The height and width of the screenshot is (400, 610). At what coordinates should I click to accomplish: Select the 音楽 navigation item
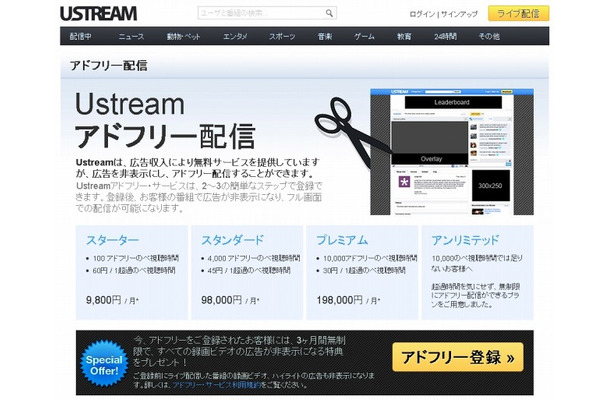click(x=325, y=37)
